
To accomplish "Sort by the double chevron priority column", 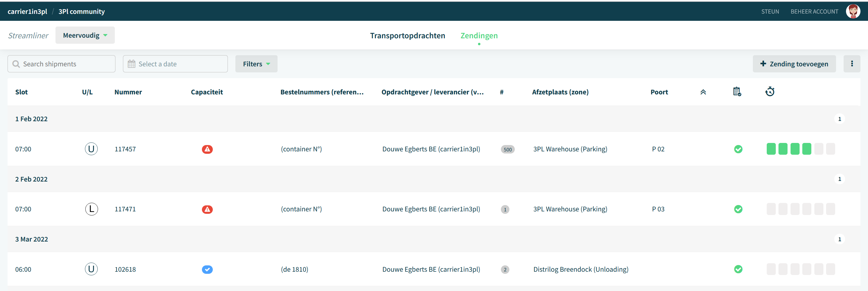I will point(703,92).
